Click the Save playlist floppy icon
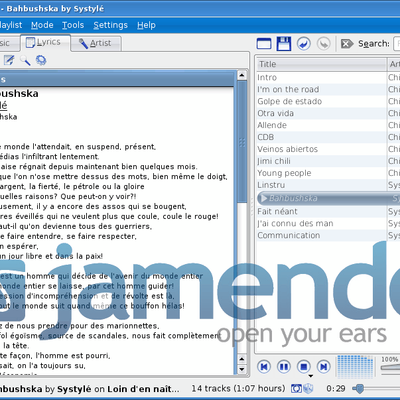The height and width of the screenshot is (400, 400). (284, 44)
